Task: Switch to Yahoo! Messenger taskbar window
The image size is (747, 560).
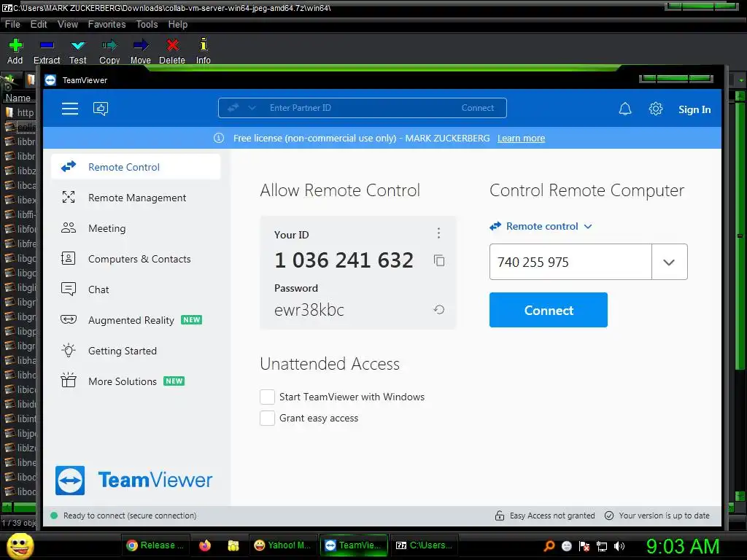Action: pyautogui.click(x=282, y=545)
